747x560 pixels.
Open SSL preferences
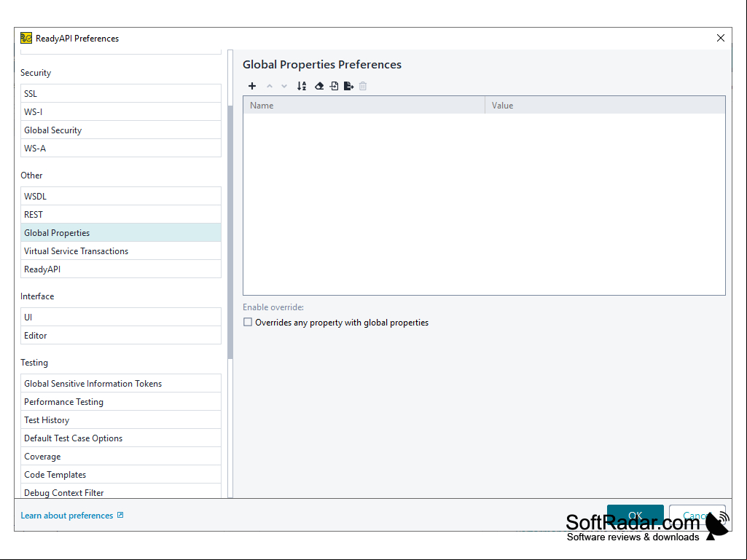click(x=121, y=93)
